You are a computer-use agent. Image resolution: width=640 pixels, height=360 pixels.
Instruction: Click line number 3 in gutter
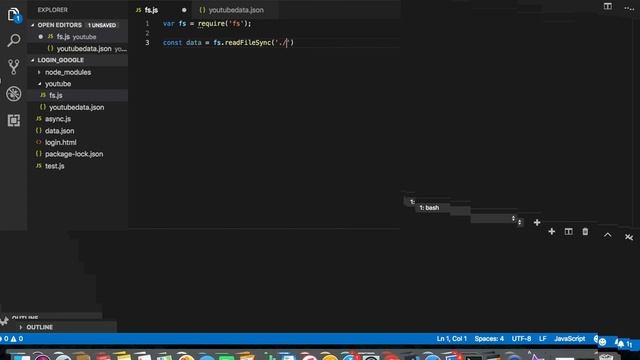[147, 42]
